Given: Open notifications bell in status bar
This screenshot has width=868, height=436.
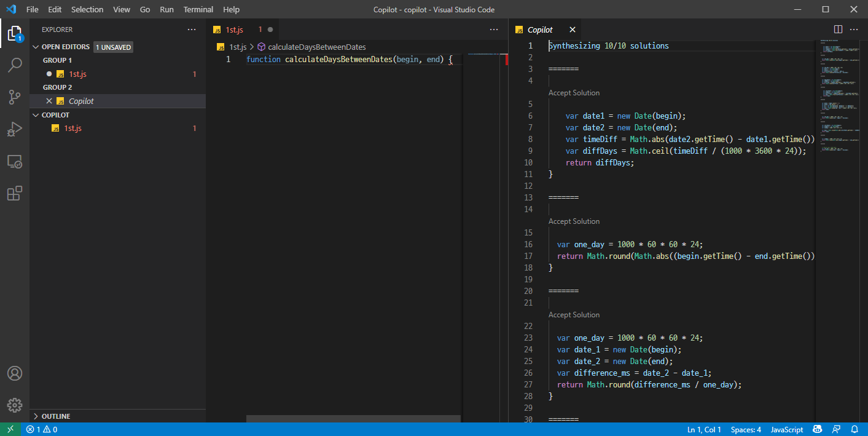Looking at the screenshot, I should coord(854,429).
